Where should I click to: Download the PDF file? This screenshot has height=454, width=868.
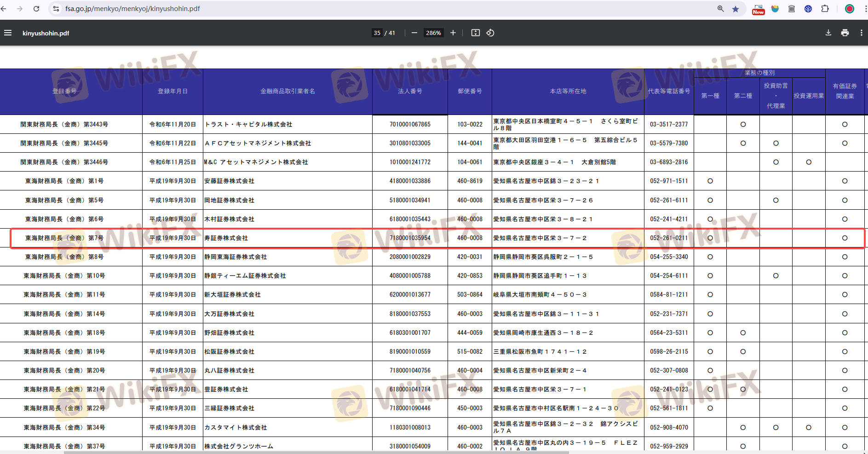(828, 33)
